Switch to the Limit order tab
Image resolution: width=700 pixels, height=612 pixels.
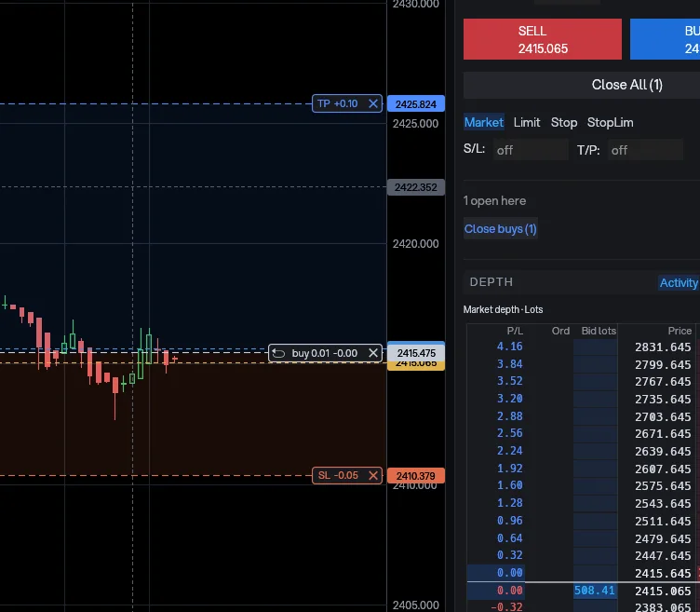pyautogui.click(x=527, y=122)
